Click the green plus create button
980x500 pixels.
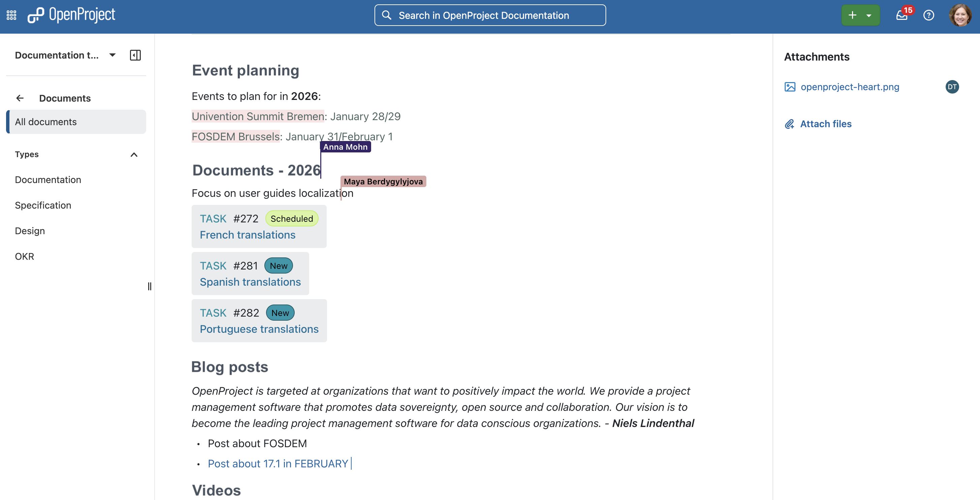pyautogui.click(x=853, y=15)
